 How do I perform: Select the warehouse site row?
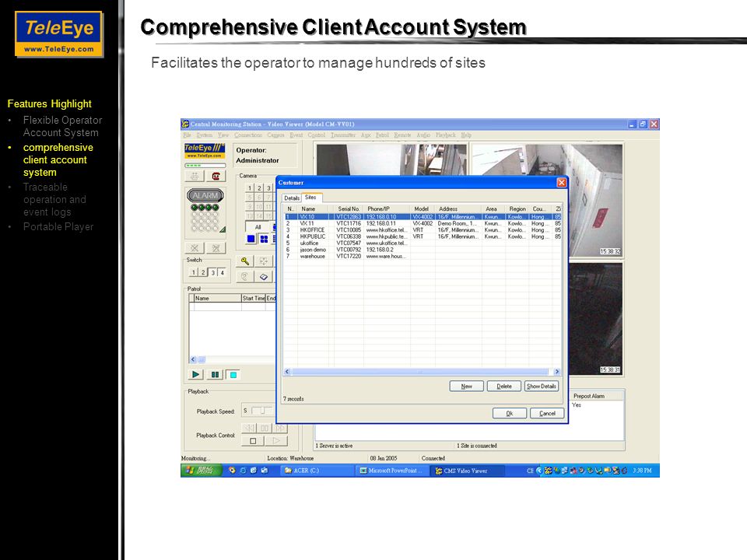[423, 257]
